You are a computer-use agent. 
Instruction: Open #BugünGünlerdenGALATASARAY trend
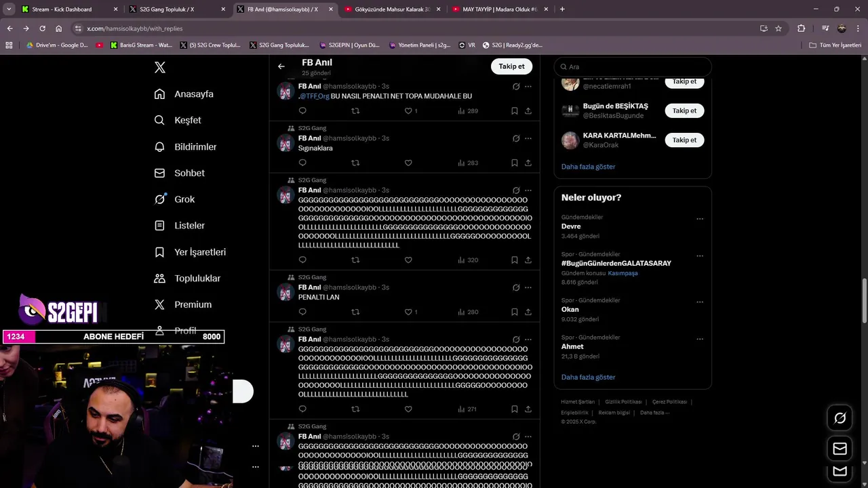(x=616, y=263)
